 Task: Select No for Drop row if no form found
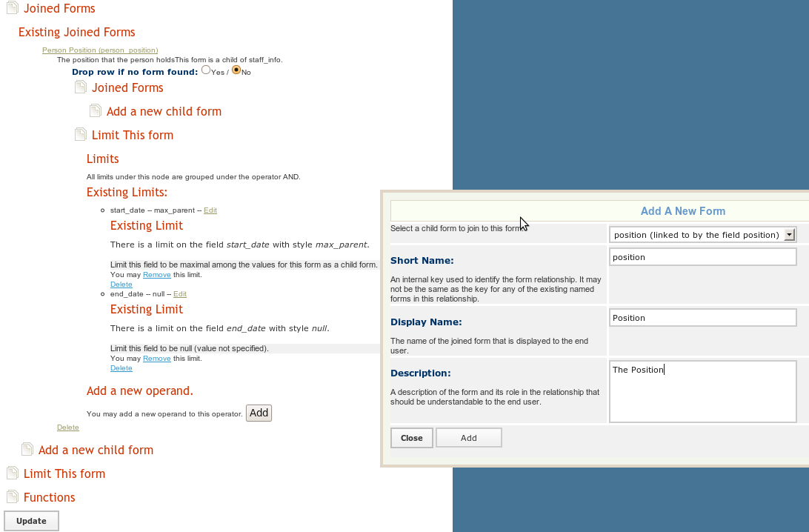236,70
